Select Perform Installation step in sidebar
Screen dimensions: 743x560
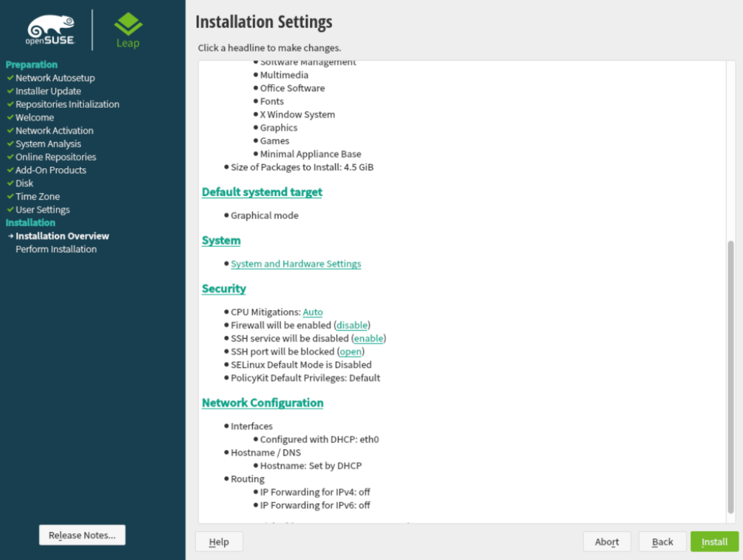(56, 249)
